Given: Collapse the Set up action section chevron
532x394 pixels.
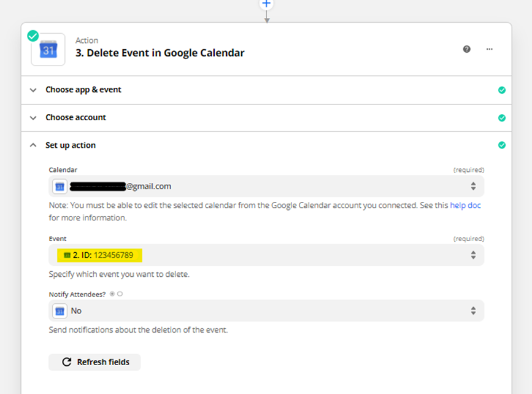Looking at the screenshot, I should pyautogui.click(x=33, y=145).
